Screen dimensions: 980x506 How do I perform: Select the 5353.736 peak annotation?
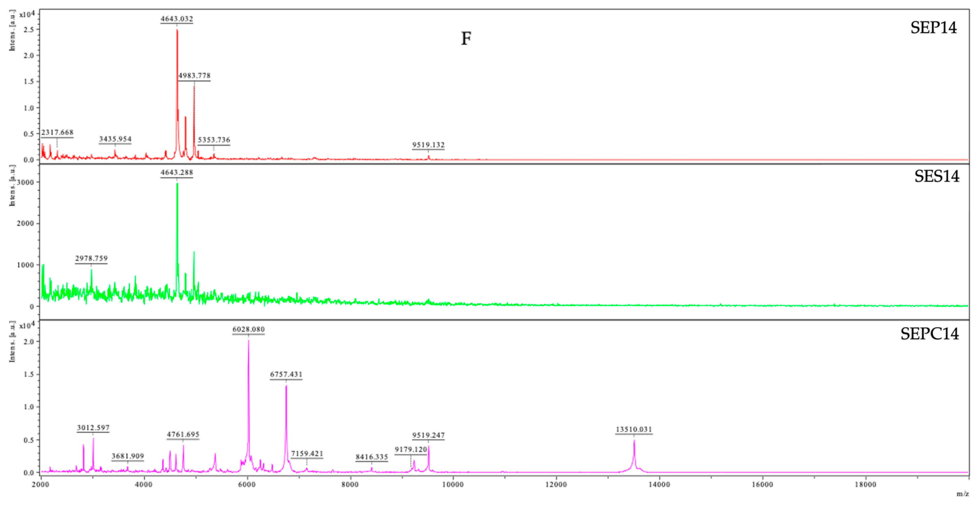(214, 140)
